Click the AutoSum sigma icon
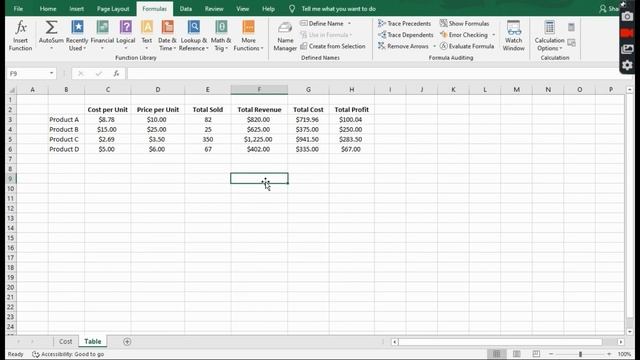640x360 pixels. 51,28
